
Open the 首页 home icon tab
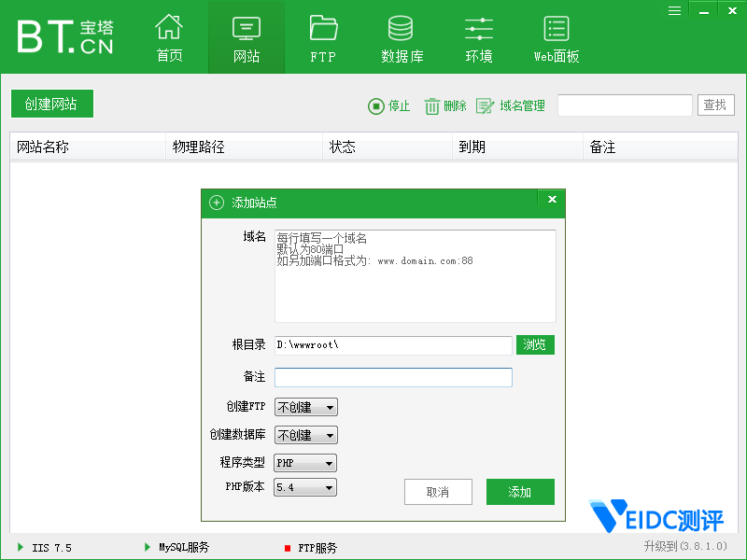point(169,37)
